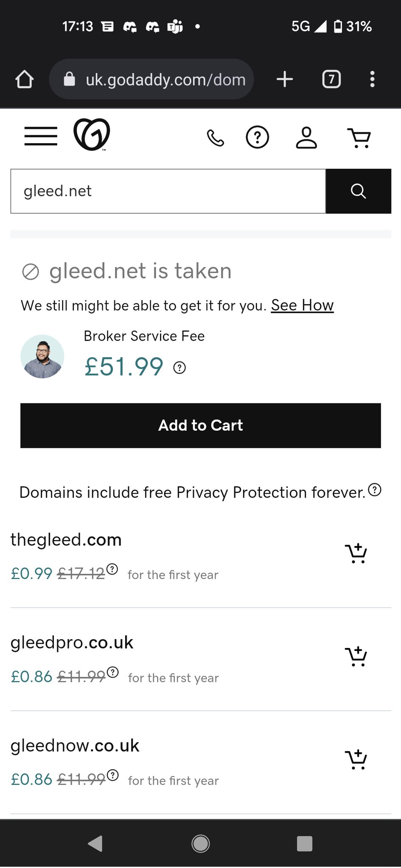
Task: Show info for Broker Service Fee price
Action: (x=179, y=367)
